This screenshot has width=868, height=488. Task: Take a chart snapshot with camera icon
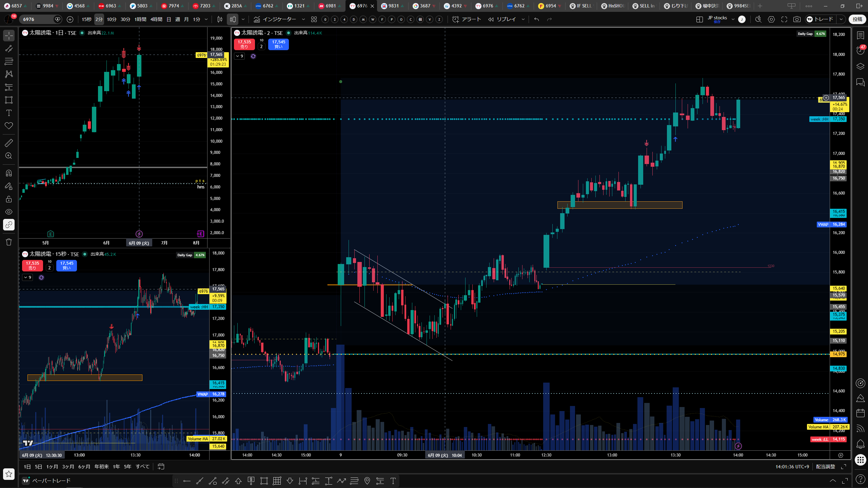coord(797,19)
